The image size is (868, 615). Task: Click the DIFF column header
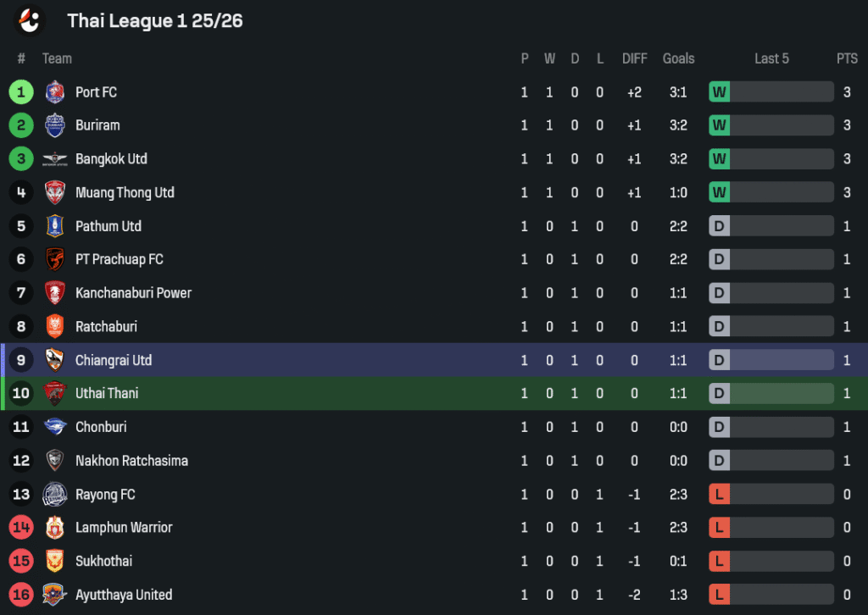pos(634,58)
